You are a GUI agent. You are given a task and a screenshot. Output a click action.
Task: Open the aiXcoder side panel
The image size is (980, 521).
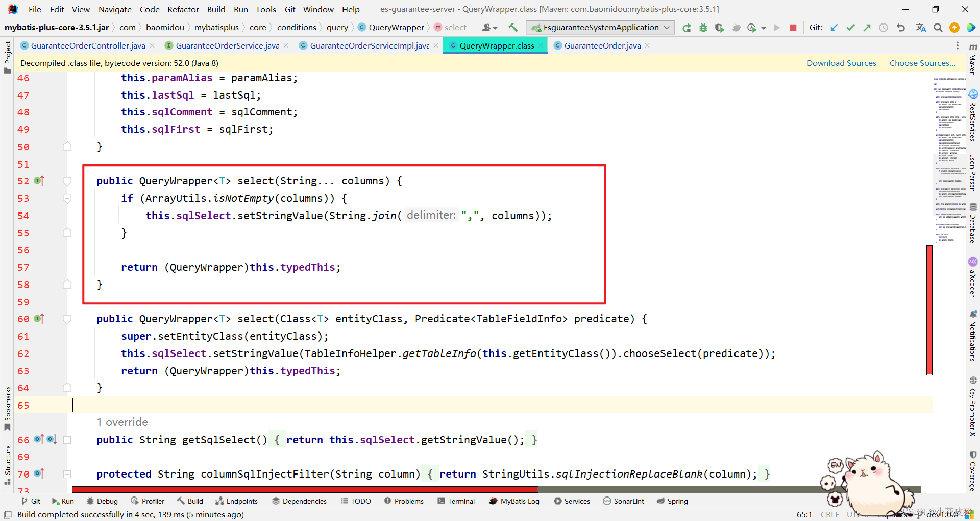(x=973, y=277)
